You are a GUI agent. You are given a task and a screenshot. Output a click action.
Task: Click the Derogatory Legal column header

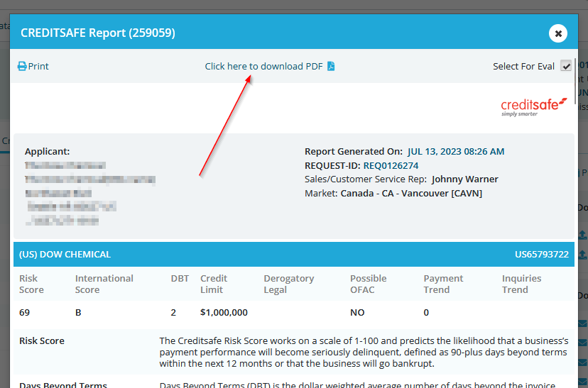(289, 284)
